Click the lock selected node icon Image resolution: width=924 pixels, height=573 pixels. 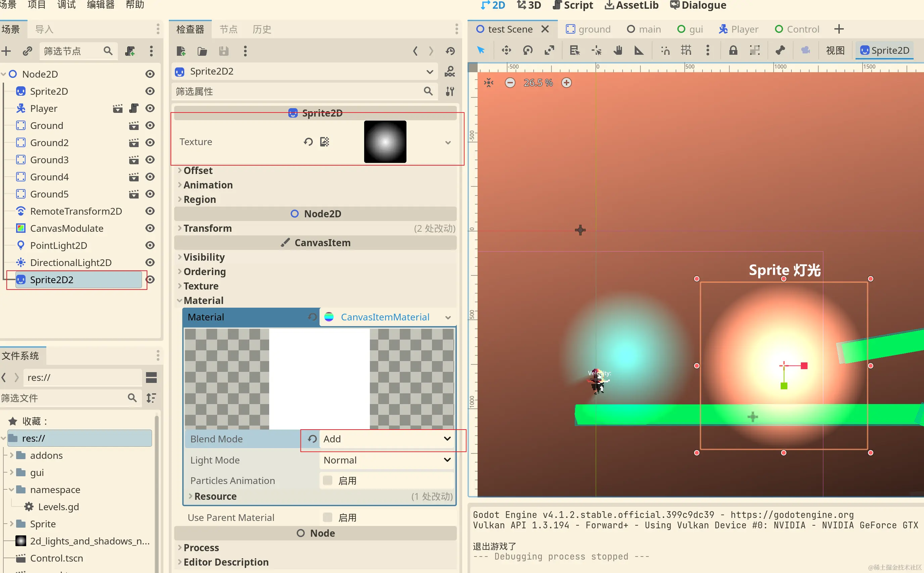(x=733, y=50)
